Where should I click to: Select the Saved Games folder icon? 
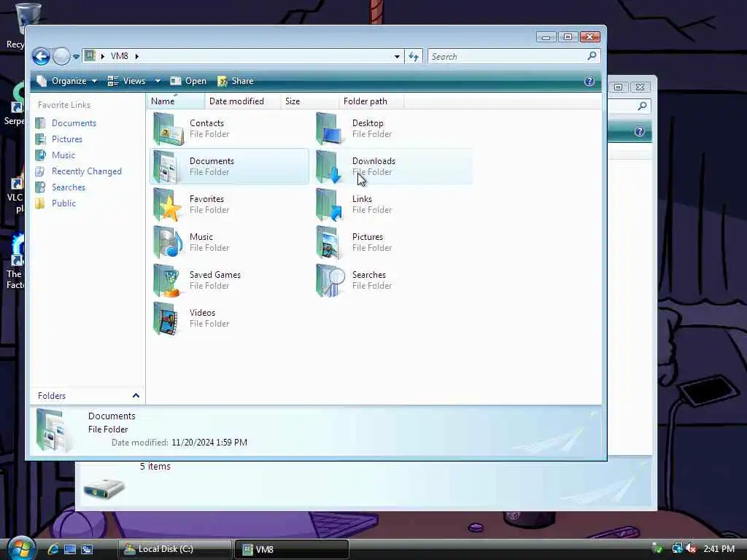click(168, 281)
